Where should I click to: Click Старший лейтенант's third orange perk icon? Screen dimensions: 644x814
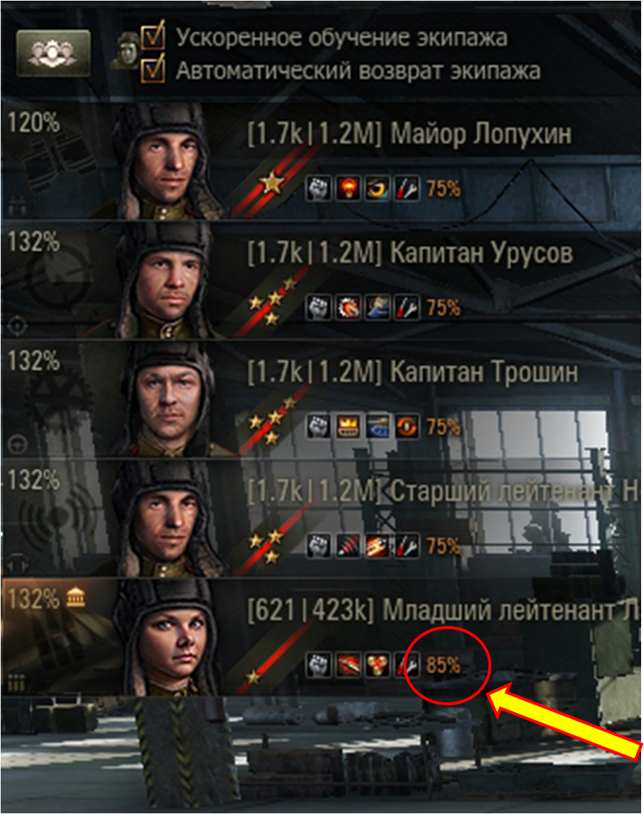click(x=377, y=545)
